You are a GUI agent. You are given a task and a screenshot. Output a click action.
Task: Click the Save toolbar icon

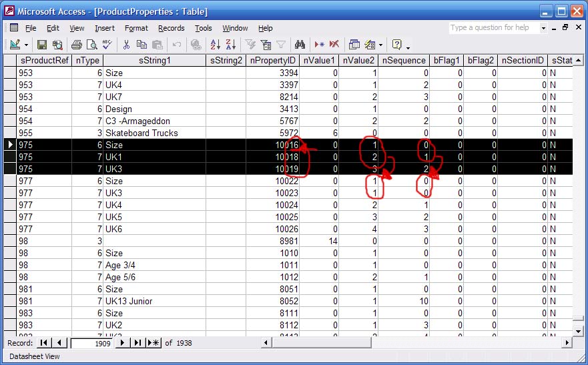tap(42, 45)
